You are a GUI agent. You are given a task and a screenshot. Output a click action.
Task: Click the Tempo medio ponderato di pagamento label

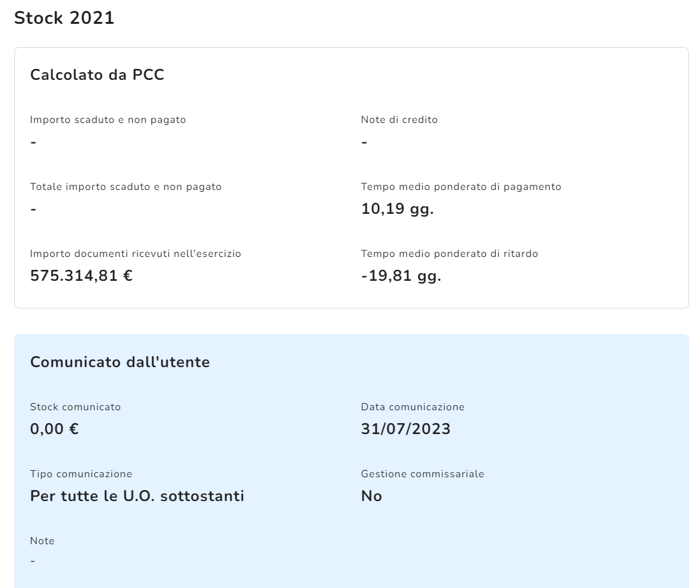point(461,187)
